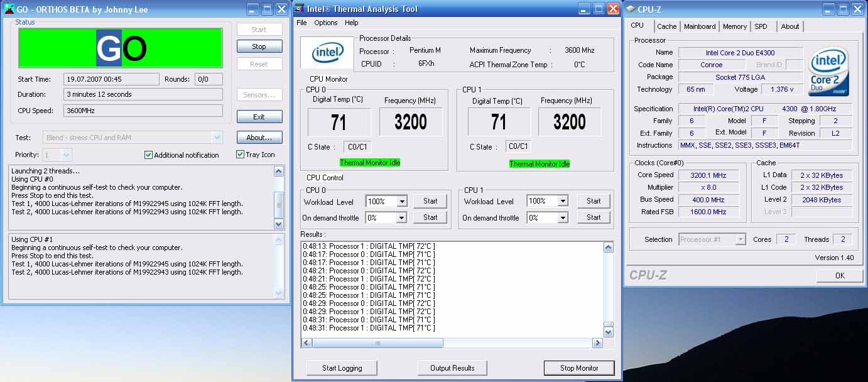The image size is (868, 382).
Task: Click Start for CPU 1 On demand throttle
Action: point(594,217)
